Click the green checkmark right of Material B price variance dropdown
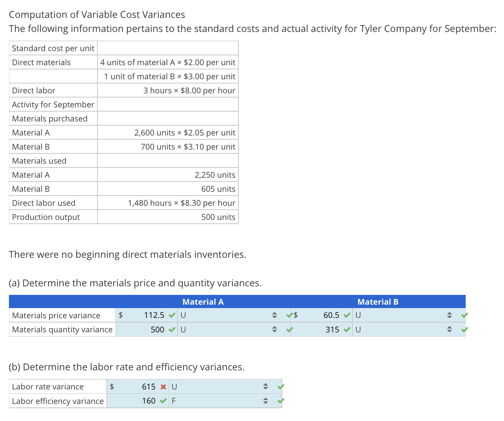 [464, 315]
